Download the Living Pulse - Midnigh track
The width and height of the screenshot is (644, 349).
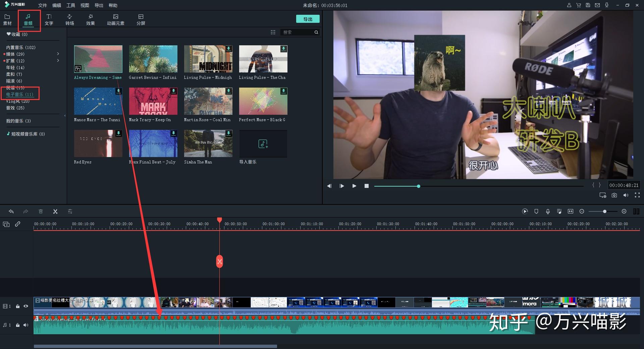click(228, 49)
